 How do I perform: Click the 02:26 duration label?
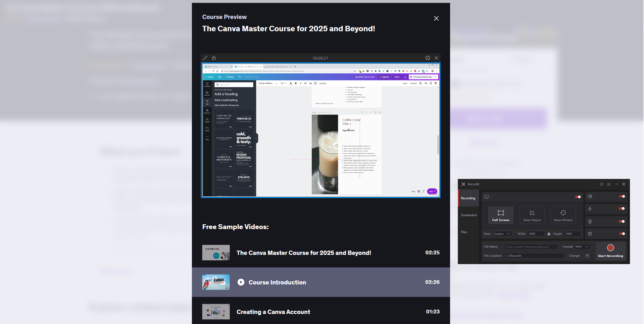[432, 282]
